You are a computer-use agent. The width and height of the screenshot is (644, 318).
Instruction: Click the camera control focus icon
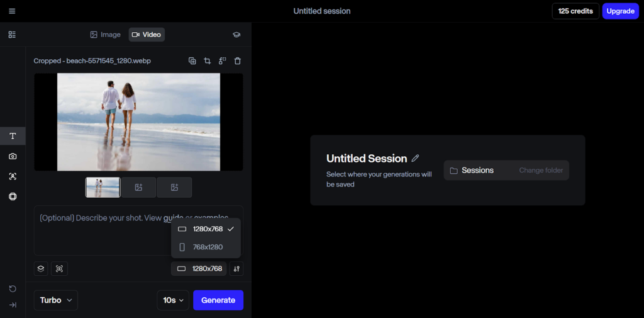tap(60, 269)
